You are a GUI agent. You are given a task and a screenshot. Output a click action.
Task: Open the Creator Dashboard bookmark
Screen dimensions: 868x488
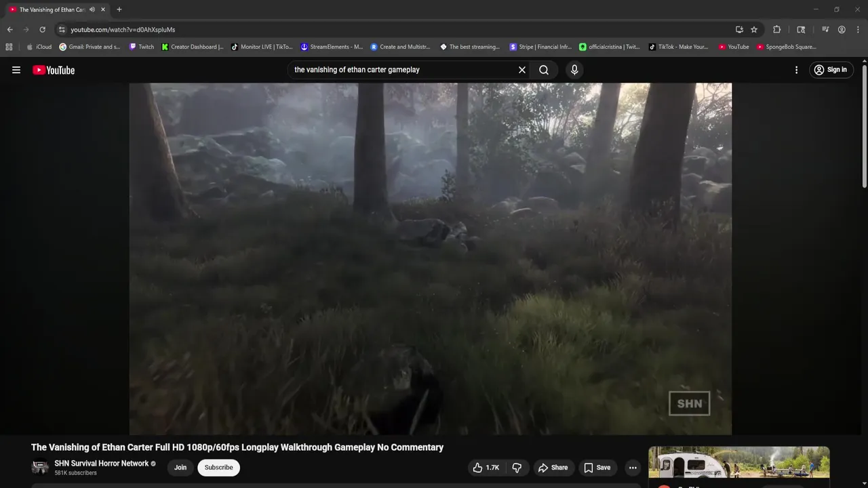point(193,47)
